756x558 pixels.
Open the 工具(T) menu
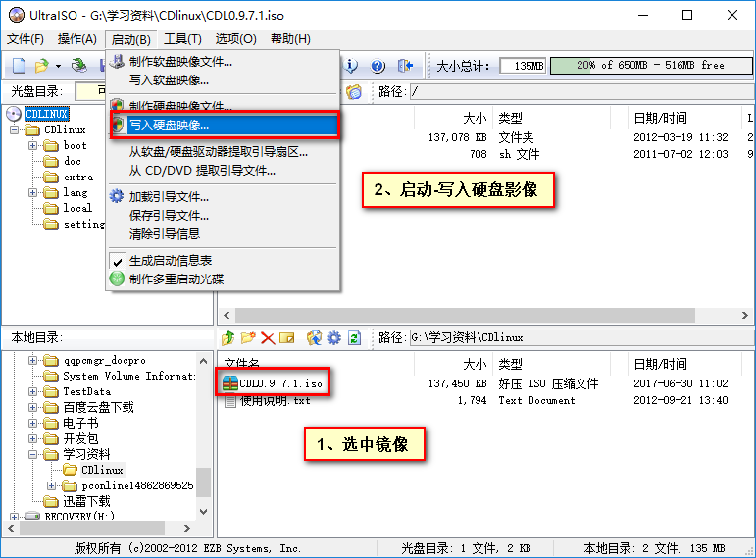pos(182,39)
